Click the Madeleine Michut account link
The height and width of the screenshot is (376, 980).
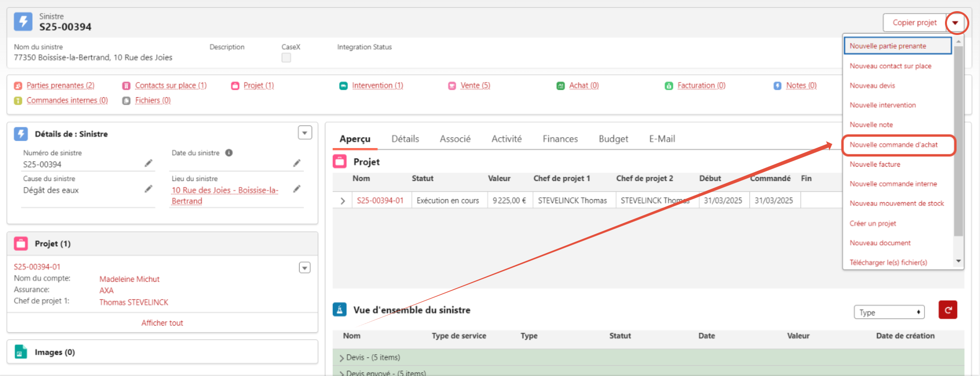coord(129,279)
